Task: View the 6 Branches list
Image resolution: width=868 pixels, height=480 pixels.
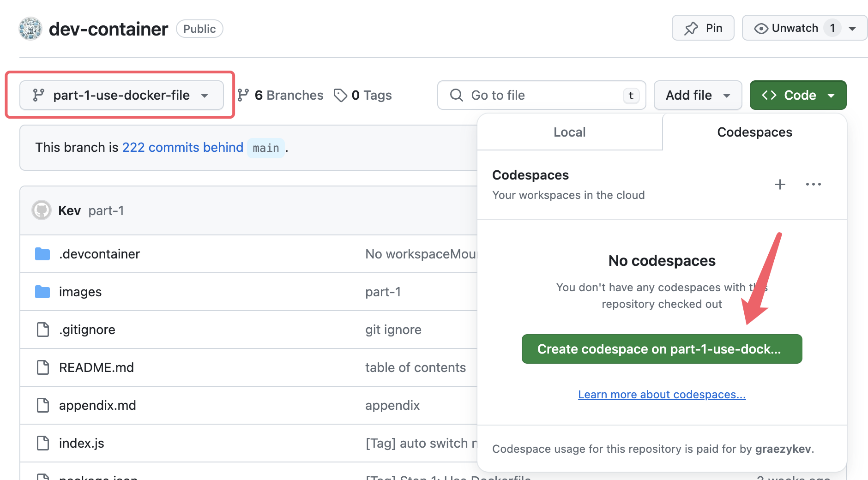Action: pos(280,95)
